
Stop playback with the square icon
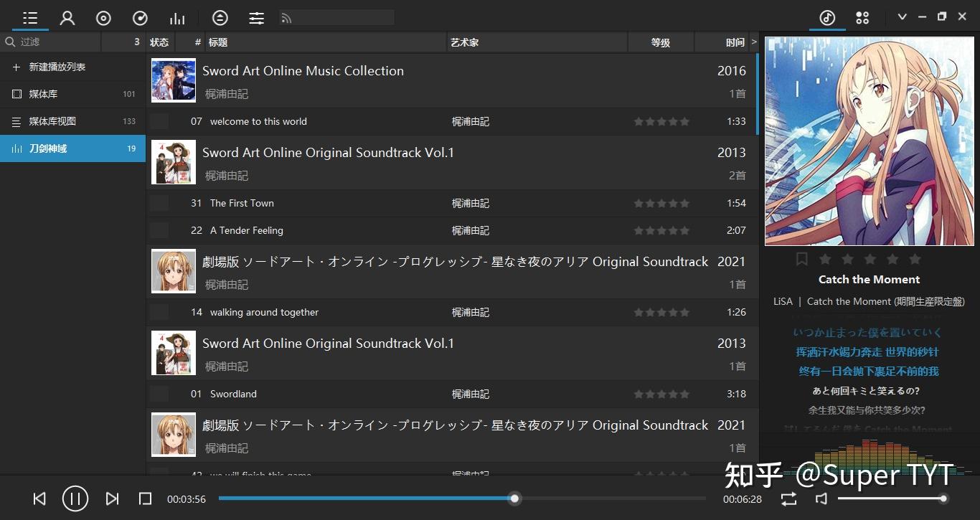pos(145,498)
